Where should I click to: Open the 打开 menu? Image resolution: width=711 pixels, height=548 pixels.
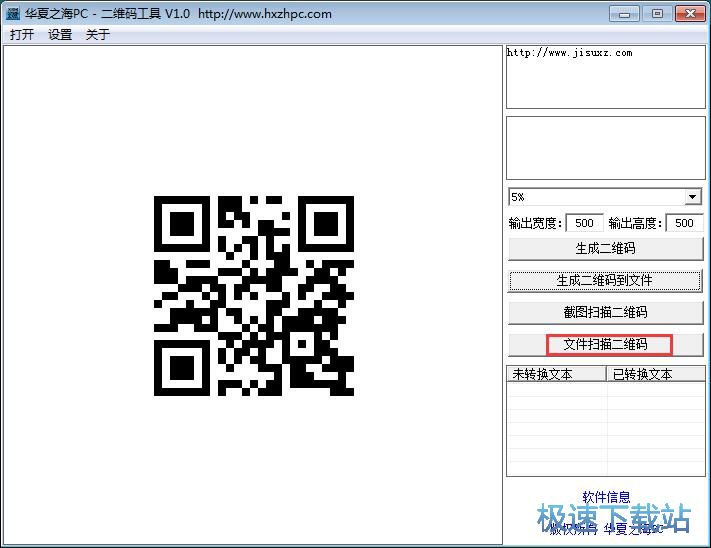(22, 34)
